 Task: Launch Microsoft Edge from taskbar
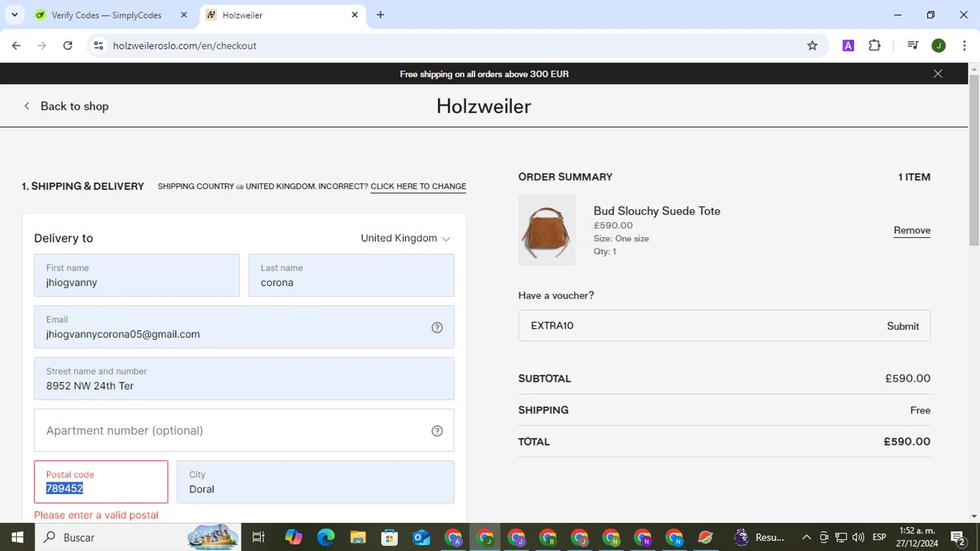coord(325,537)
